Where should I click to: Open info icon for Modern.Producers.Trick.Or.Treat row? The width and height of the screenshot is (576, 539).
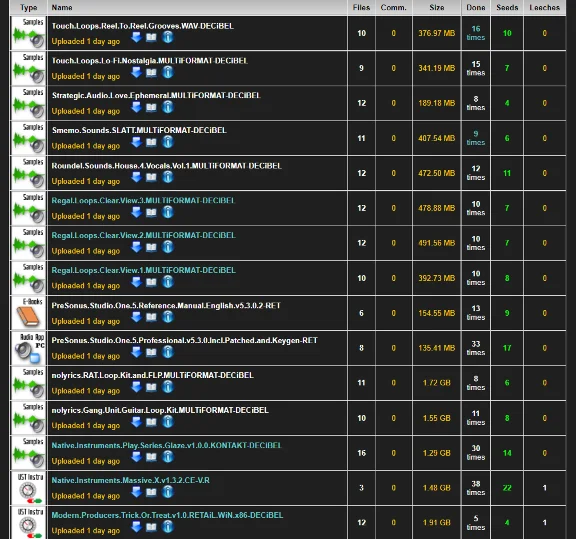(168, 527)
